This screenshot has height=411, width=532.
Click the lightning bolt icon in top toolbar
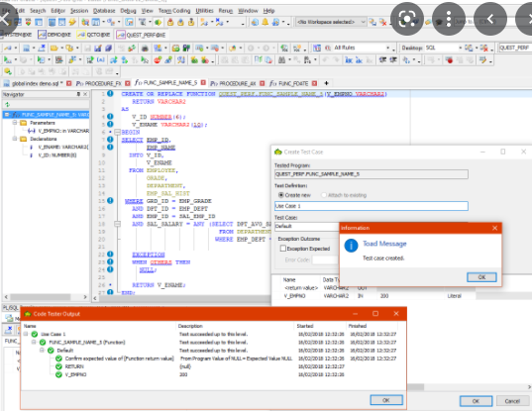coord(72,22)
